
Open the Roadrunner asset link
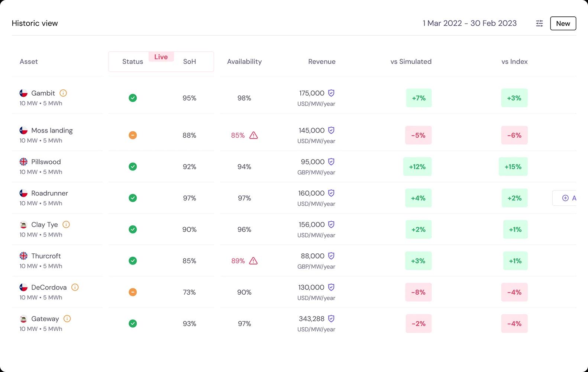pyautogui.click(x=49, y=193)
